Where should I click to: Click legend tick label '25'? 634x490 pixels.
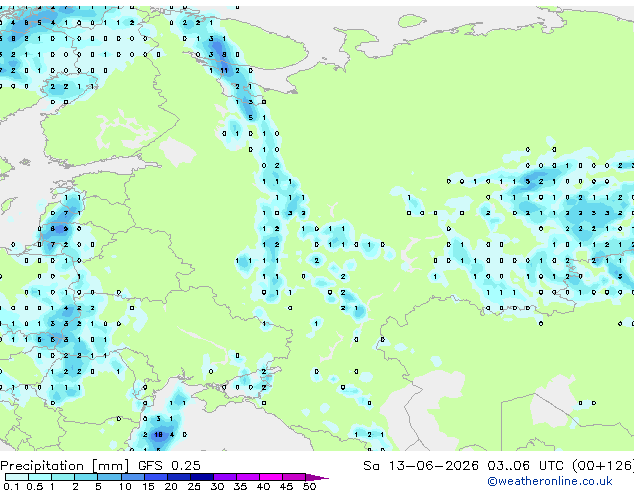pos(194,486)
